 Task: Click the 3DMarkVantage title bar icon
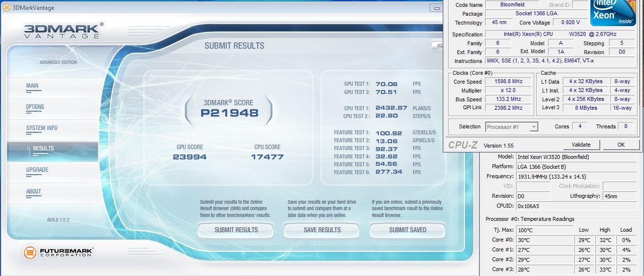click(x=6, y=8)
